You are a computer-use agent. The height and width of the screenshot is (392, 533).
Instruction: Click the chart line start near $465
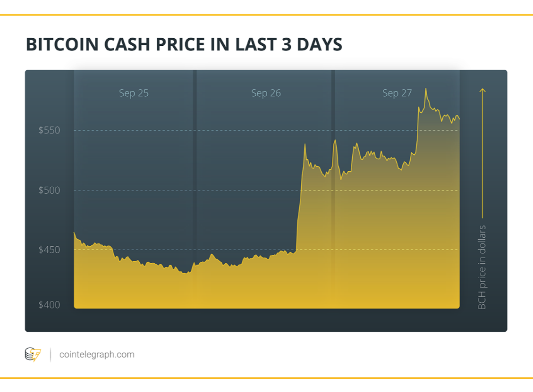click(x=75, y=233)
